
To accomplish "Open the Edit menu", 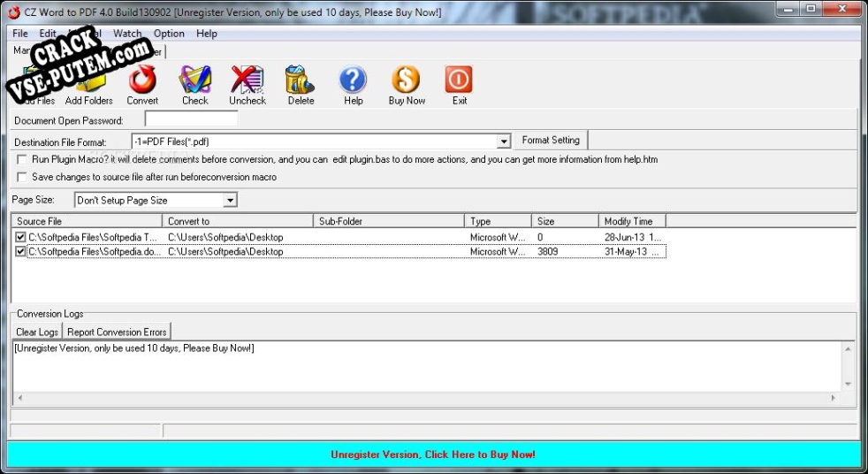I will click(x=48, y=34).
